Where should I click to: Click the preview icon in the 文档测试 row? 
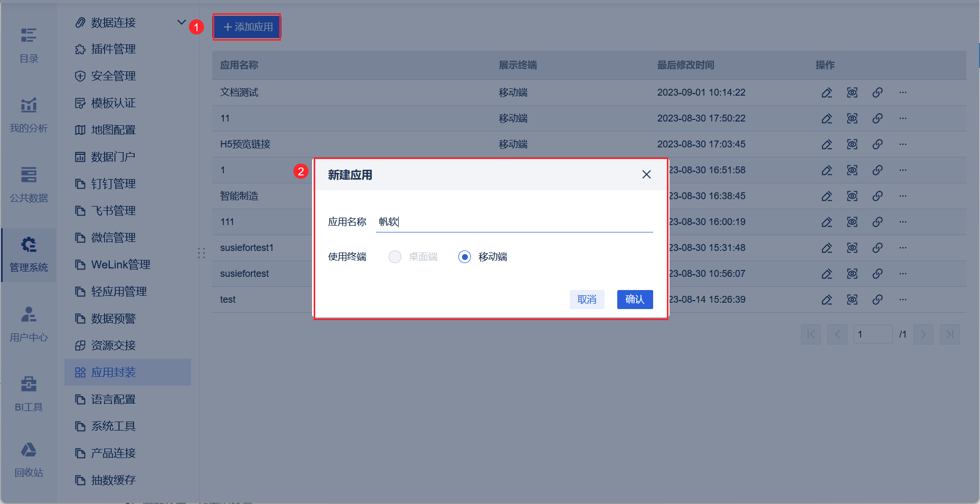point(852,92)
